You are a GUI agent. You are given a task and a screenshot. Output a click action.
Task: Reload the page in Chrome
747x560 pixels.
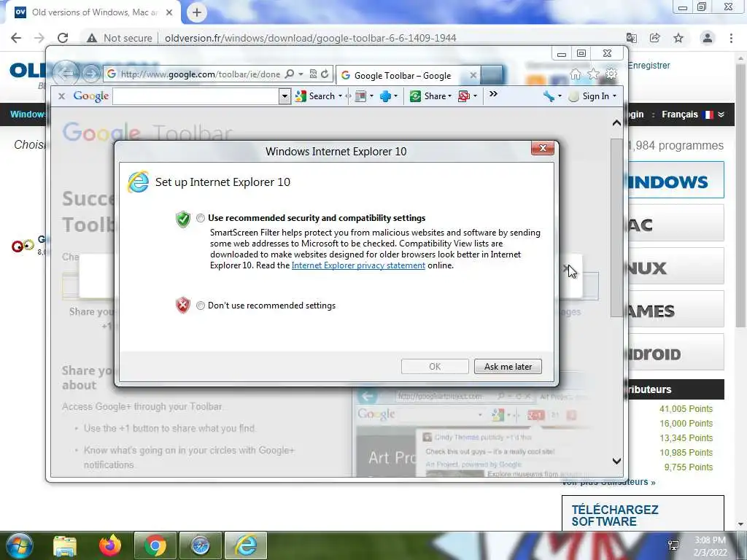(63, 38)
